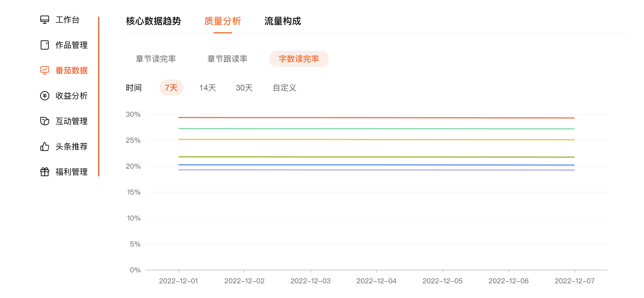Switch time range to 30天
Screen dimensions: 644x298
(244, 88)
